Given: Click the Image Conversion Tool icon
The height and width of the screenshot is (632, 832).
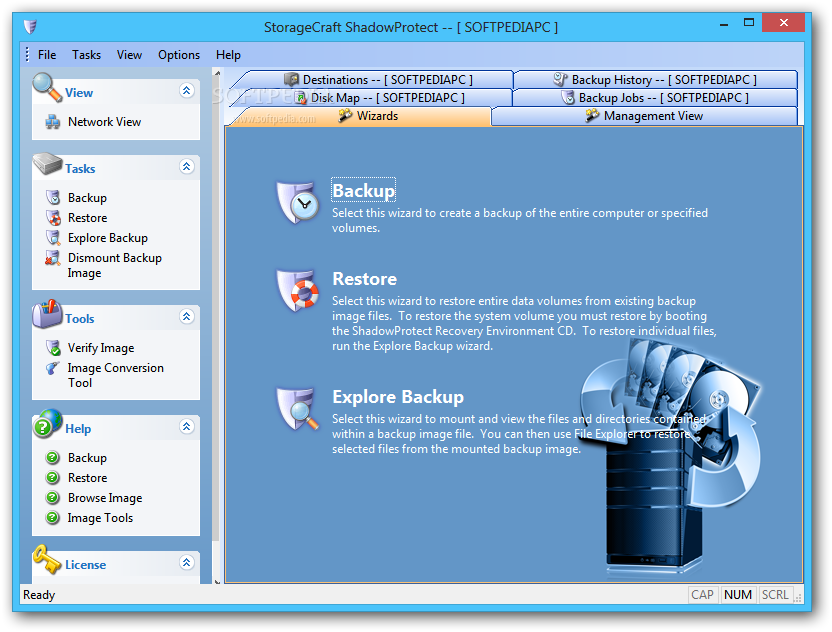Looking at the screenshot, I should [x=53, y=368].
